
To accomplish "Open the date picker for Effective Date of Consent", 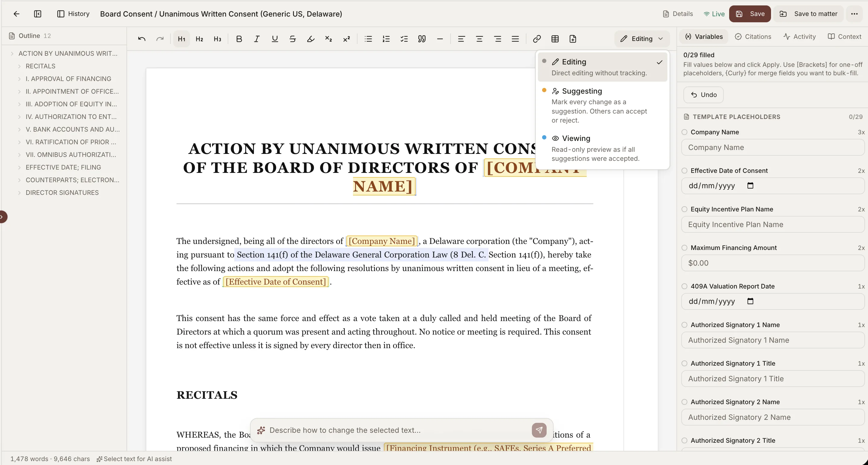I will [750, 186].
